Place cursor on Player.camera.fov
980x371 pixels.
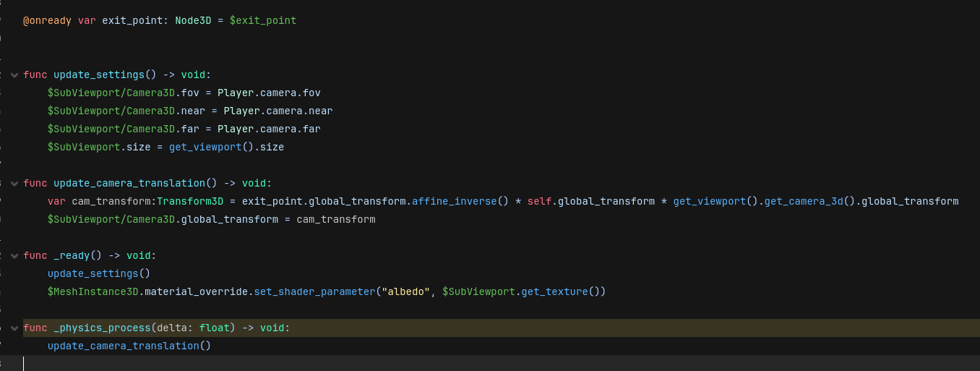[x=269, y=93]
